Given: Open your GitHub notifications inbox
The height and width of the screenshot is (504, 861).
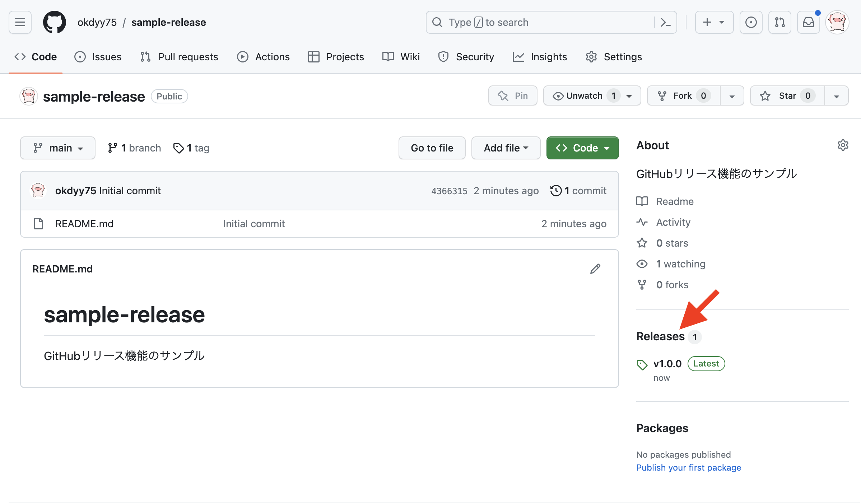Looking at the screenshot, I should (808, 22).
